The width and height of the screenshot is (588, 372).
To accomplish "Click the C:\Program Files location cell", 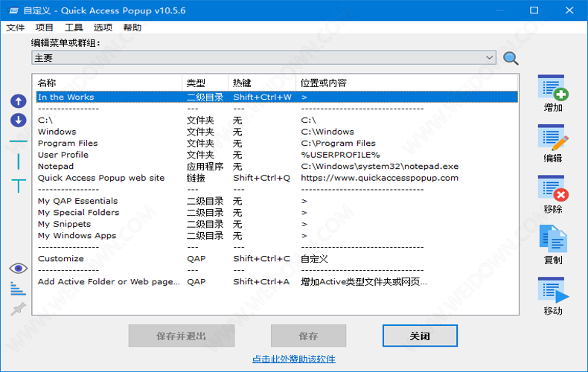I will 338,144.
